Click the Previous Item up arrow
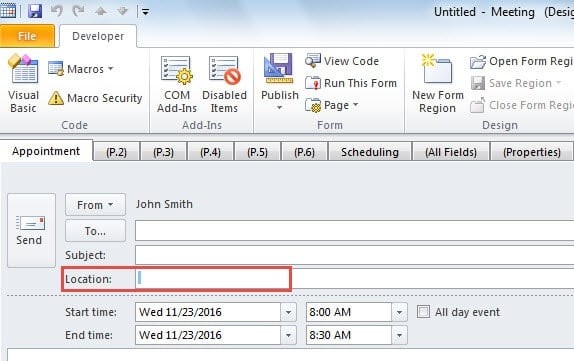This screenshot has height=361, width=574. point(101,11)
